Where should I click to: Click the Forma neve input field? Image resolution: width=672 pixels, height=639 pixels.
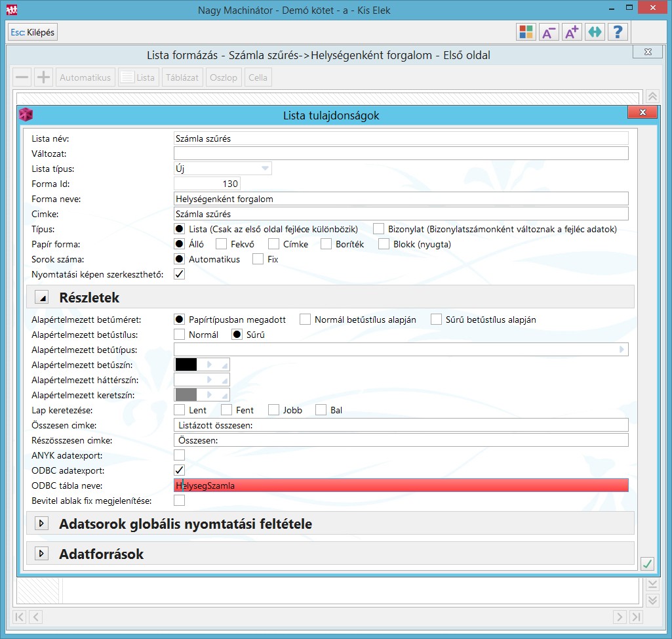401,199
